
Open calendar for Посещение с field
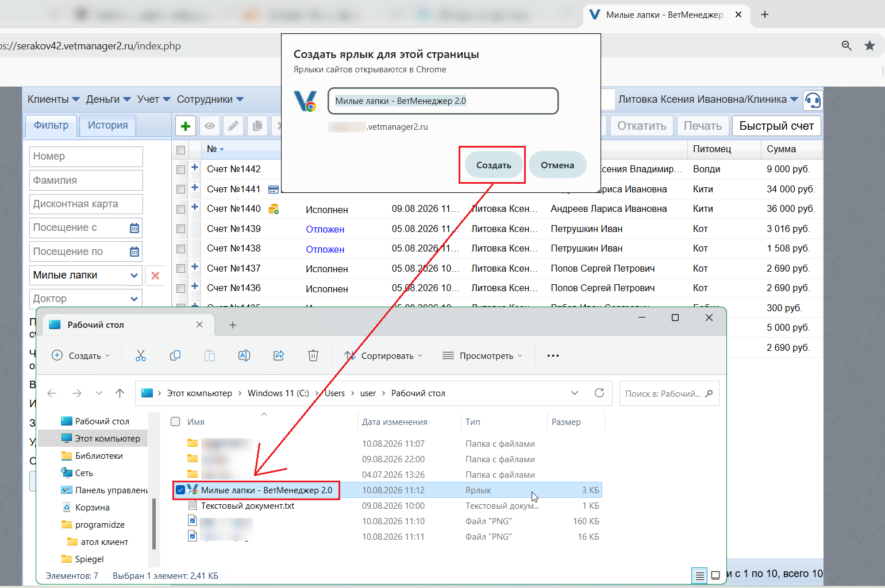pyautogui.click(x=134, y=228)
